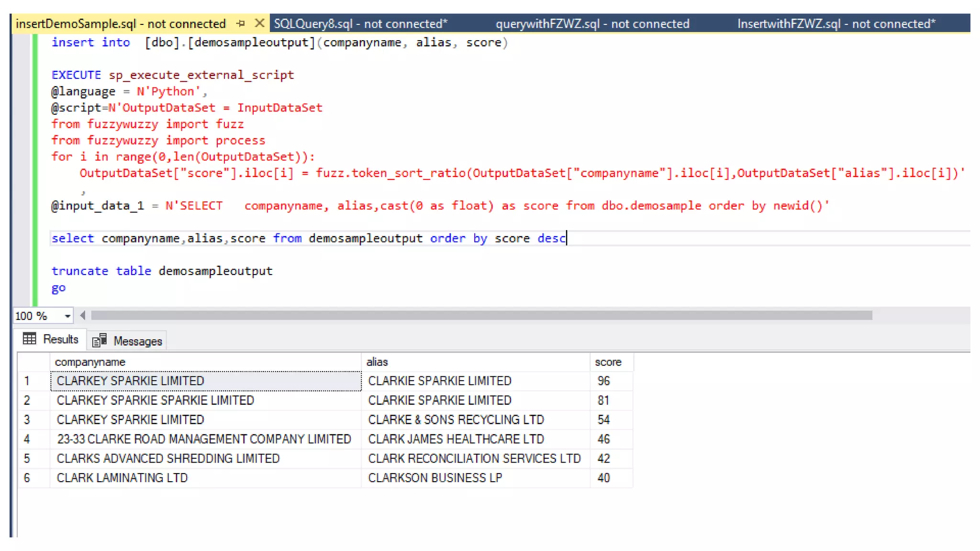Click the horizontal scrollbar left arrow
The width and height of the screenshot is (980, 551).
[83, 315]
